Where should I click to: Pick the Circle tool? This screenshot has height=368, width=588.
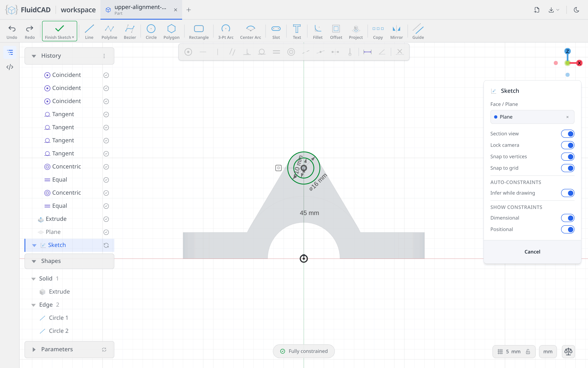click(x=151, y=31)
